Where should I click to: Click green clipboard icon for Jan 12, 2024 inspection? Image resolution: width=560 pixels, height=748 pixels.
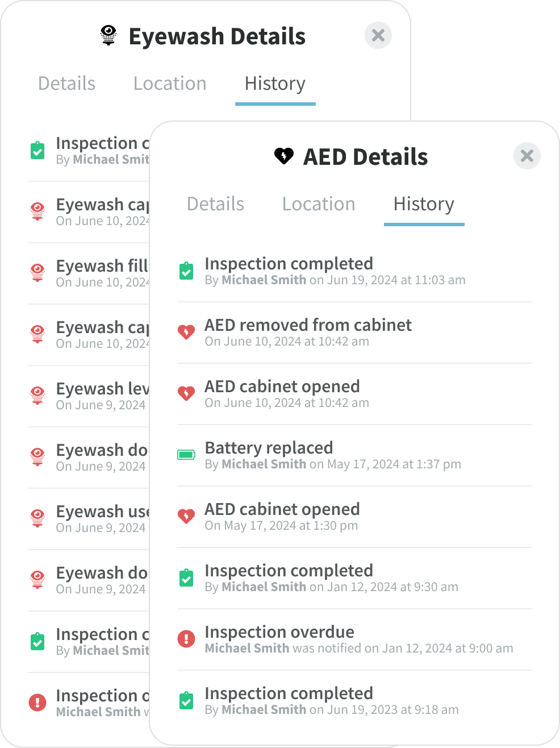click(x=186, y=577)
